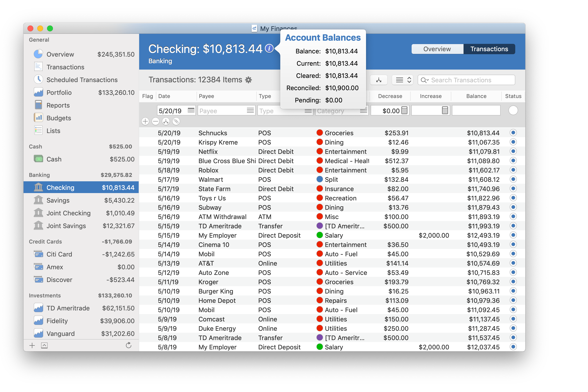Image resolution: width=588 pixels, height=392 pixels.
Task: Switch to Overview tab in header
Action: [x=437, y=49]
